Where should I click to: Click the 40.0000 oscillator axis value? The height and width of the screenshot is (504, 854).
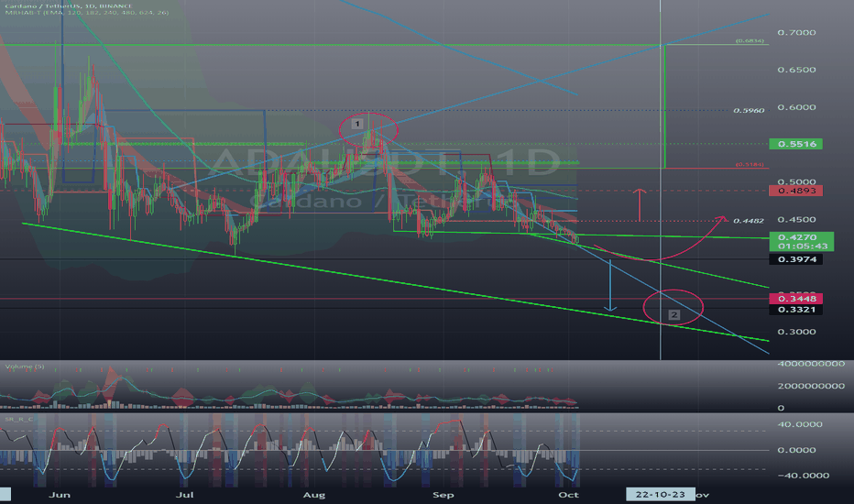tap(800, 424)
